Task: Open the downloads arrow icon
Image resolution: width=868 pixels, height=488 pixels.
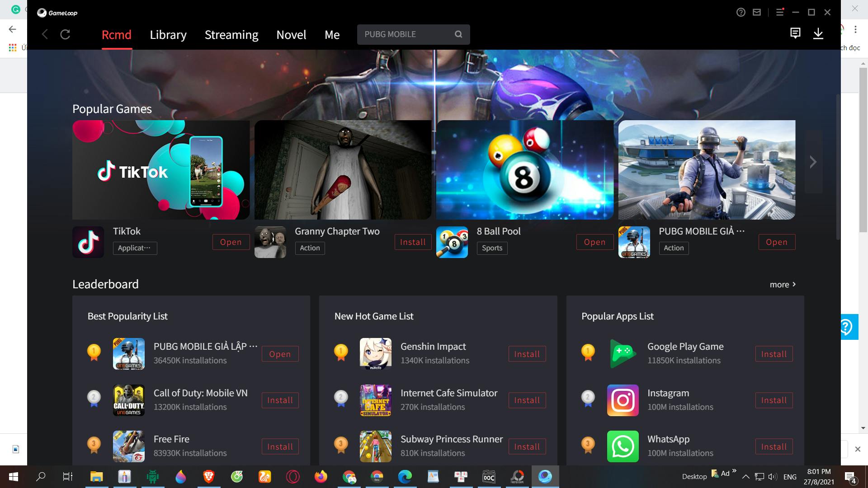Action: [818, 34]
